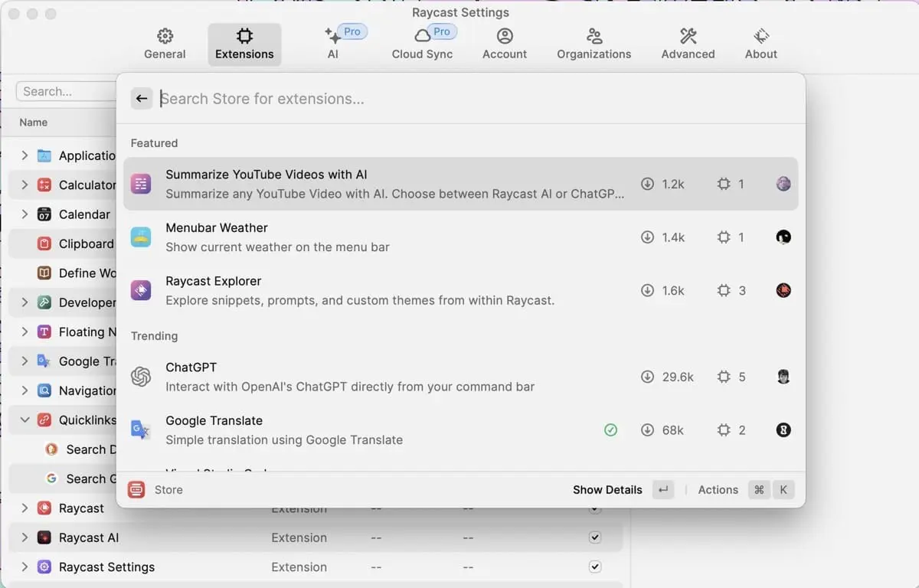Click the Summarize YouTube Videos extension icon
The height and width of the screenshot is (588, 919).
tap(141, 184)
